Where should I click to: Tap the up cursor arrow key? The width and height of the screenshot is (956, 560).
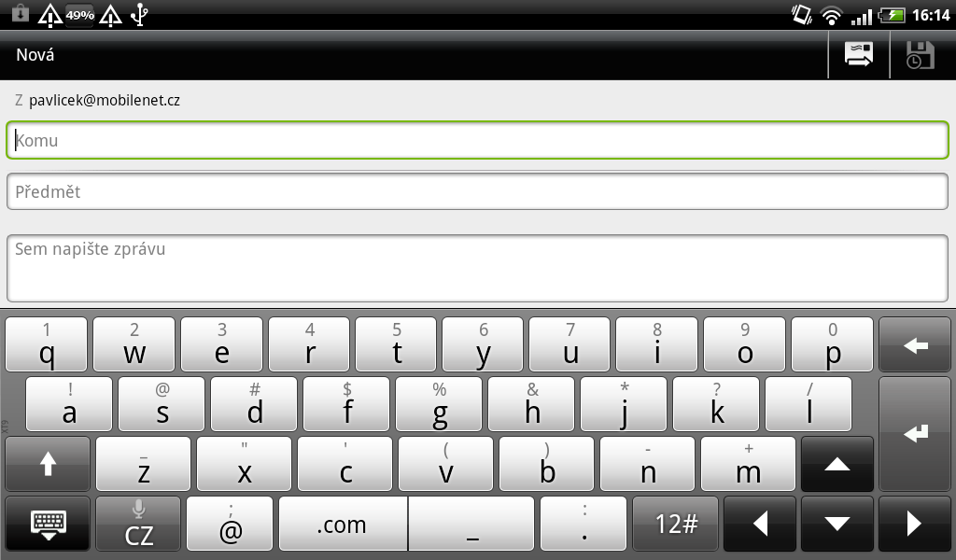837,464
